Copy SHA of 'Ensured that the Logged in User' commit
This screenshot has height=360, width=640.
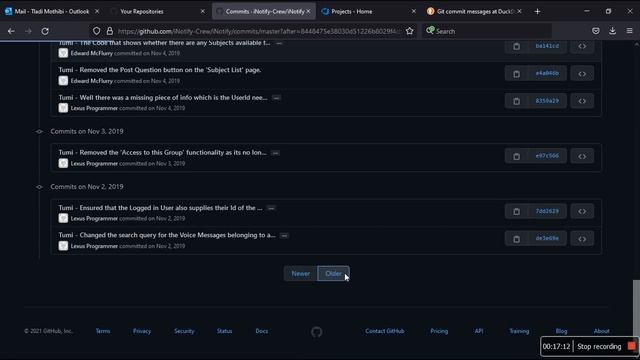[x=516, y=211]
